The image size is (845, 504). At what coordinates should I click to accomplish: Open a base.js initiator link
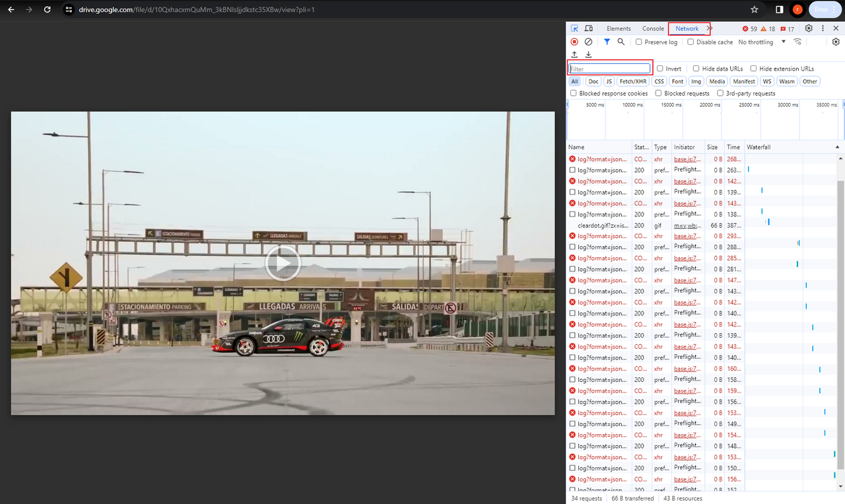click(x=687, y=159)
